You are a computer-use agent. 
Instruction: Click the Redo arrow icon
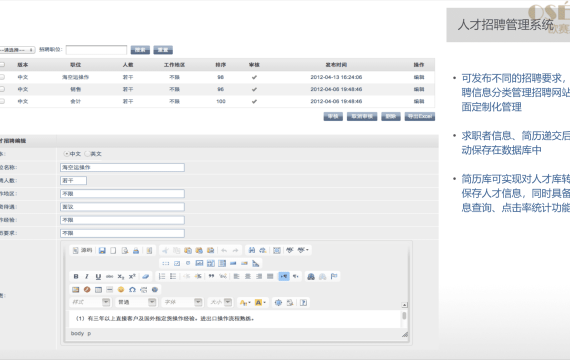tap(235, 250)
